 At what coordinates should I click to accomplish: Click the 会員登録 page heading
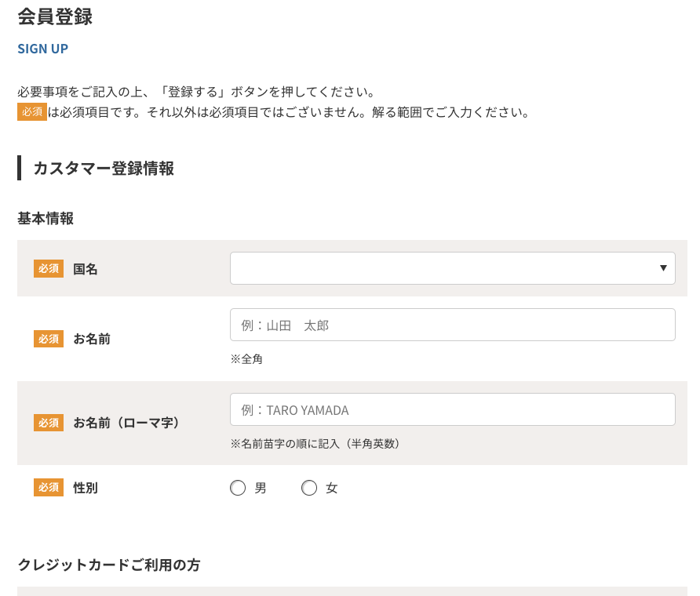tap(55, 16)
